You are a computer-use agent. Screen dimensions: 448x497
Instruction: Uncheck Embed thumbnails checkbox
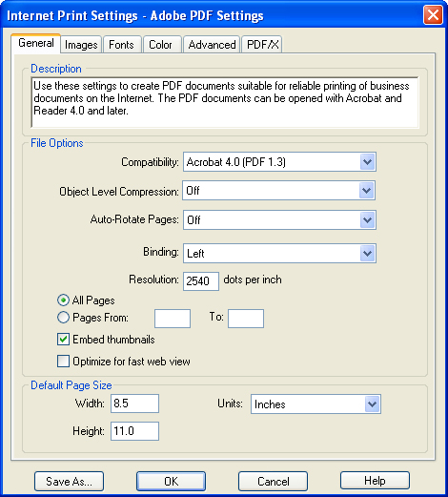click(x=63, y=340)
